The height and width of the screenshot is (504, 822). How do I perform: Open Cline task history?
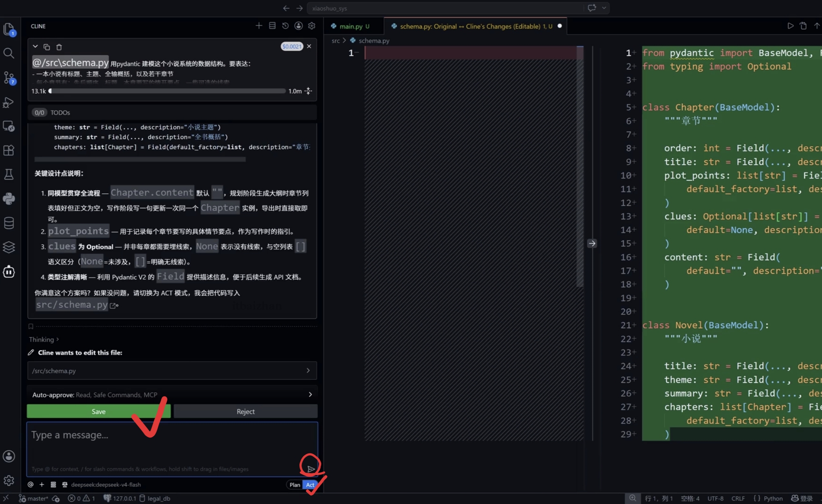(x=286, y=26)
